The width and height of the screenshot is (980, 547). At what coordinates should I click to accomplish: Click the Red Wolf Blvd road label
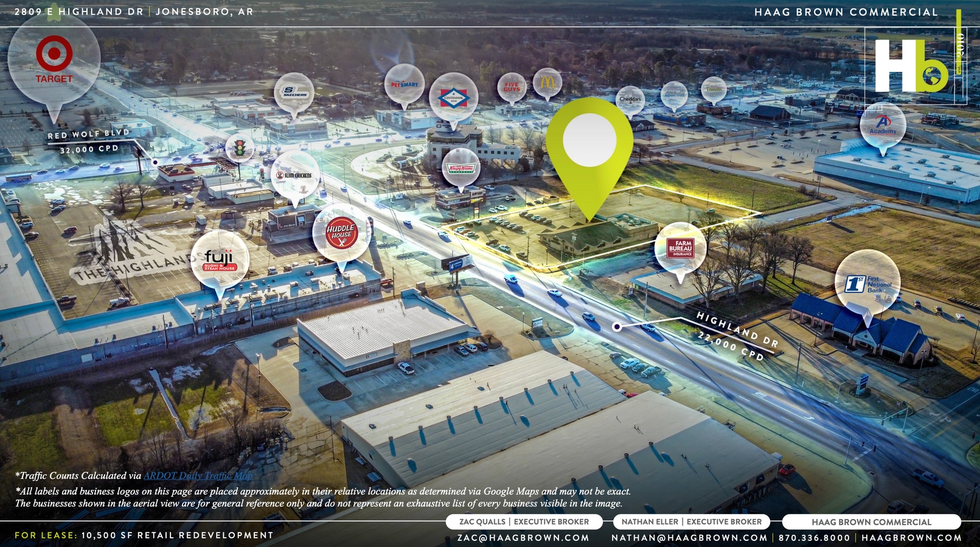pyautogui.click(x=89, y=134)
